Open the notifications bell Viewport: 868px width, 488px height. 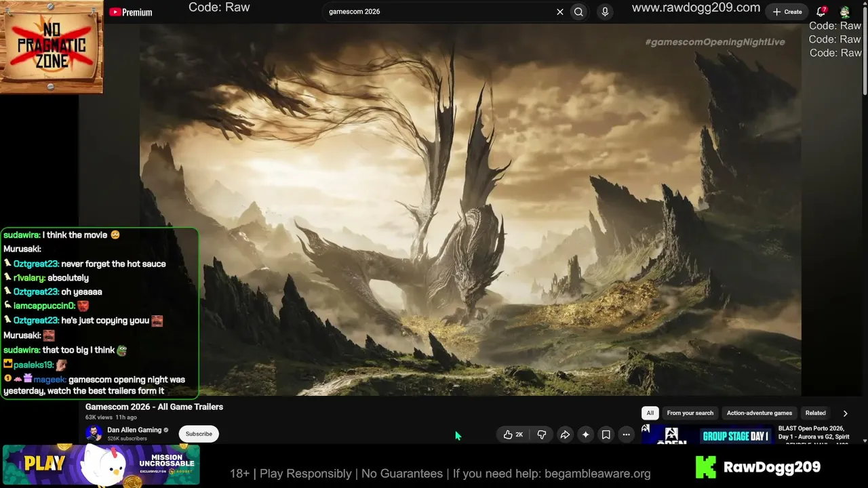pos(821,12)
